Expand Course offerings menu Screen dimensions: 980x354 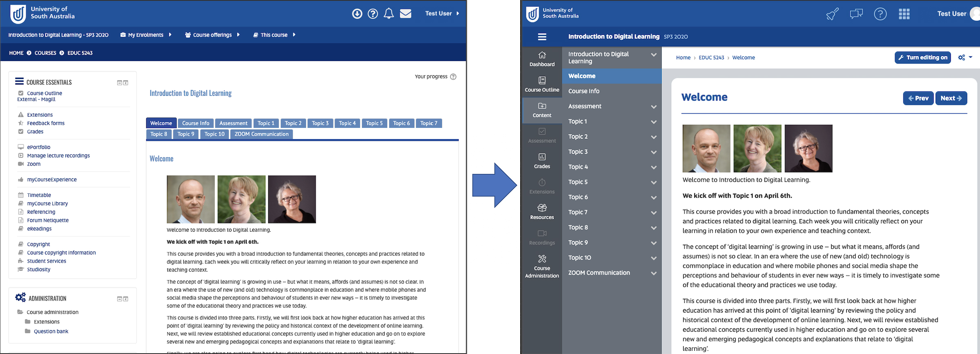coord(212,35)
